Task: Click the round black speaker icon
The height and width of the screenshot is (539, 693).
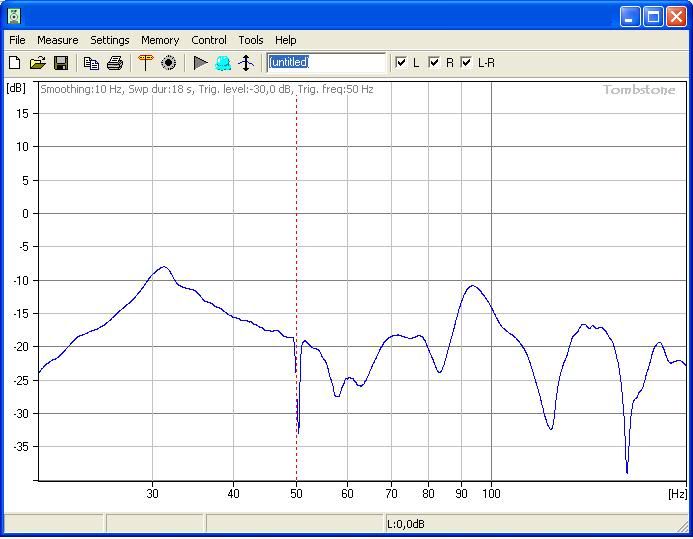Action: [x=169, y=63]
